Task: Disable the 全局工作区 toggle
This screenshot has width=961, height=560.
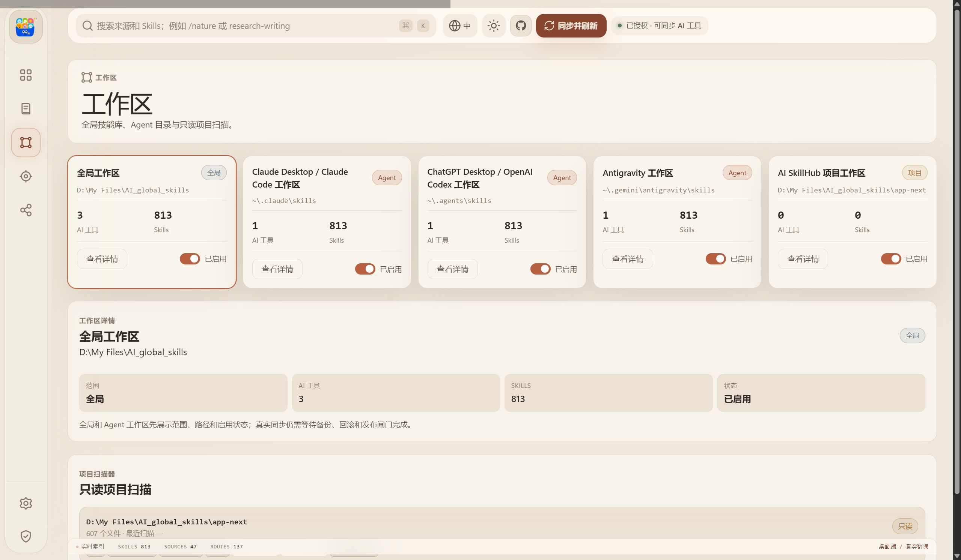Action: coord(190,259)
